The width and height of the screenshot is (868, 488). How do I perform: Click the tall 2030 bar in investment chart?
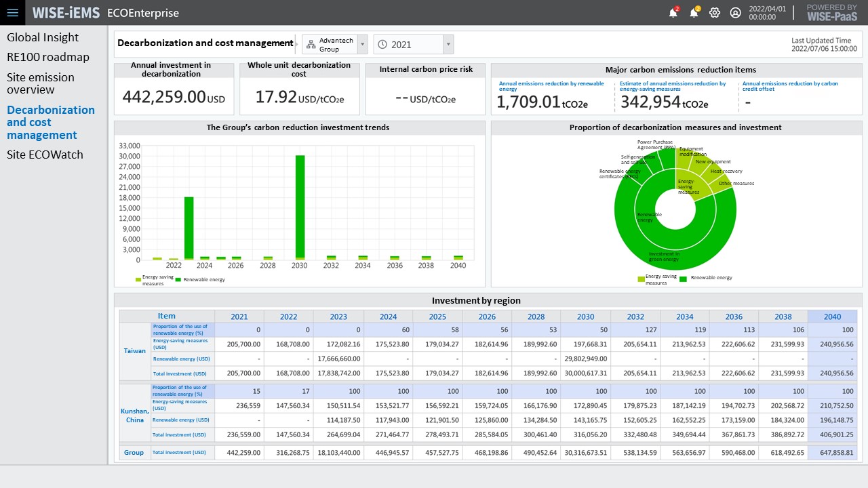point(300,207)
